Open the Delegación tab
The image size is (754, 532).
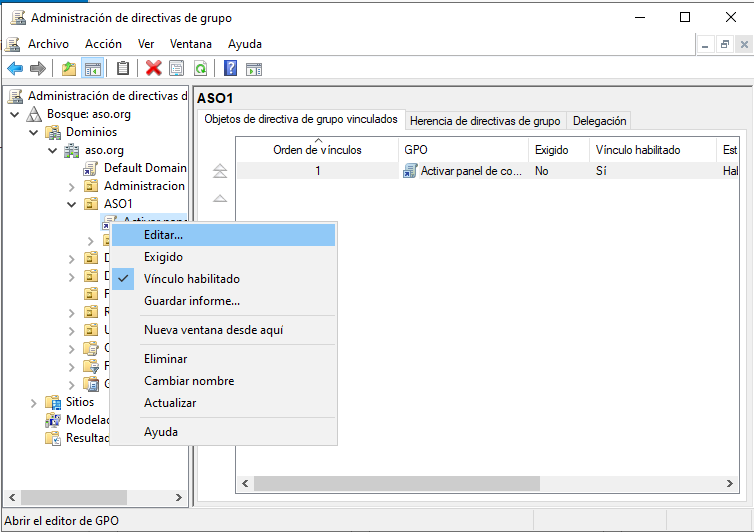[600, 120]
